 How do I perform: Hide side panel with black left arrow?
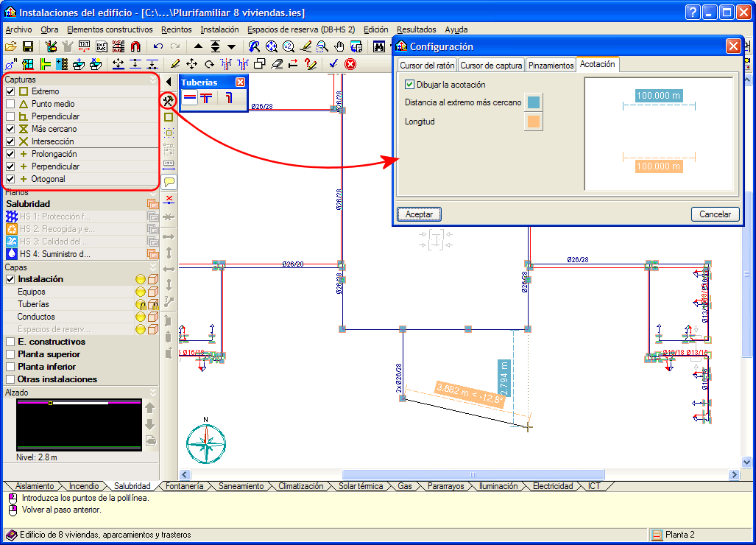pyautogui.click(x=169, y=82)
